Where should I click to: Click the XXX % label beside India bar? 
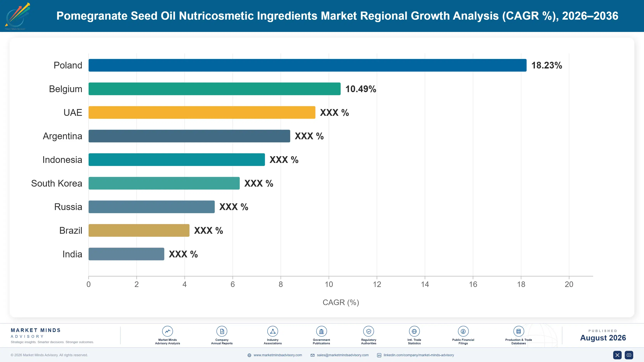coord(183,254)
